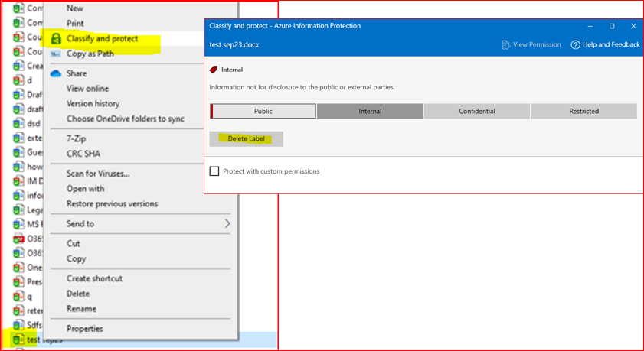Select the 'info' file icon

18,195
